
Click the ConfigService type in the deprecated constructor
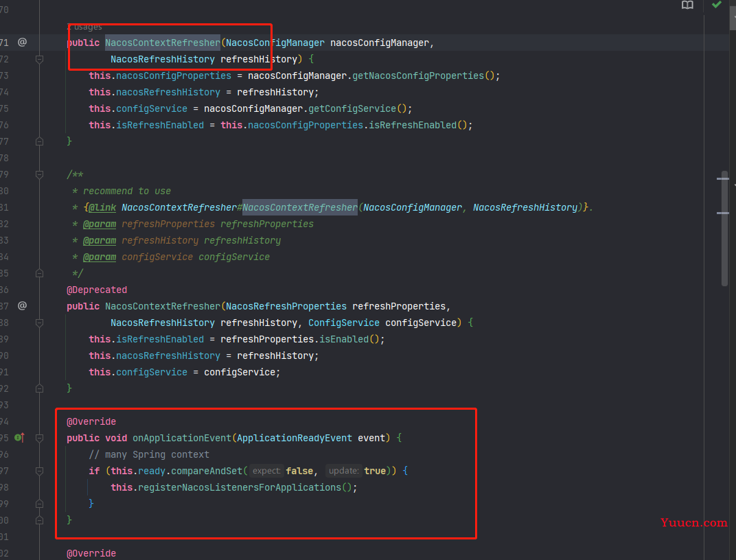[x=344, y=323]
